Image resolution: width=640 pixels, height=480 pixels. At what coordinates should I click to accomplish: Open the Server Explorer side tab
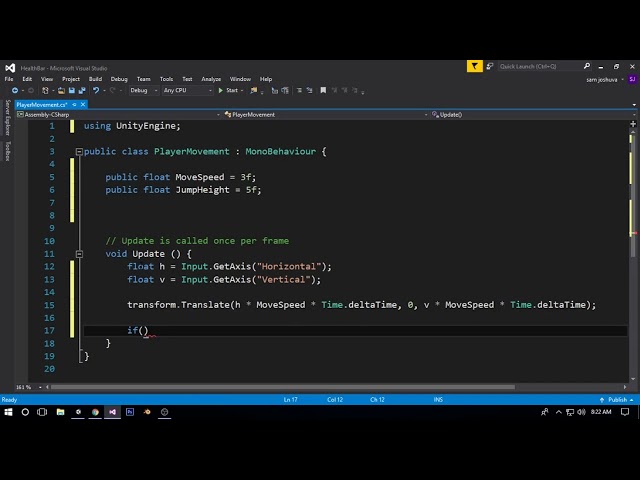click(x=7, y=118)
